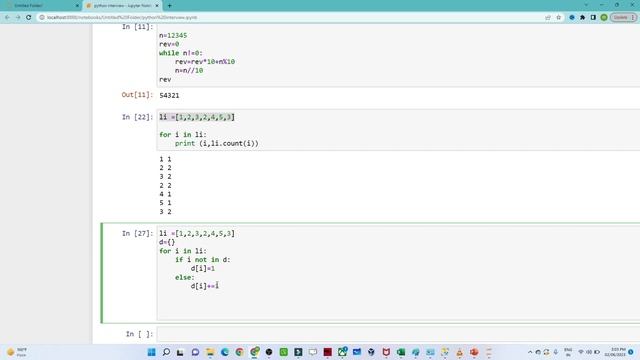Open a new browser tab
640x360 pixels.
point(169,6)
